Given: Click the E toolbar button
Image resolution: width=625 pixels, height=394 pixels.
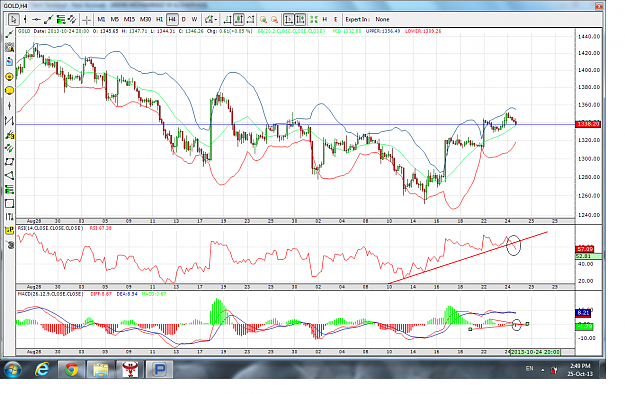Looking at the screenshot, I should [336, 19].
